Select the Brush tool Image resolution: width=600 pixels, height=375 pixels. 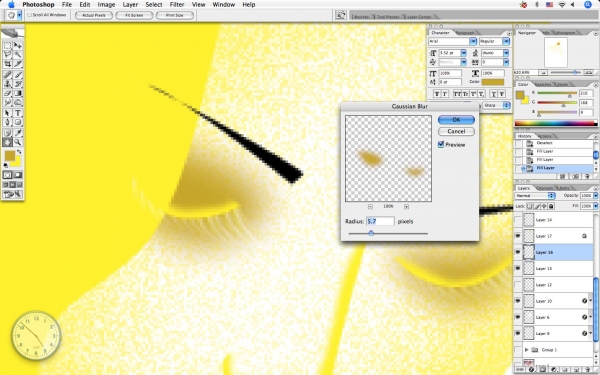click(x=18, y=75)
